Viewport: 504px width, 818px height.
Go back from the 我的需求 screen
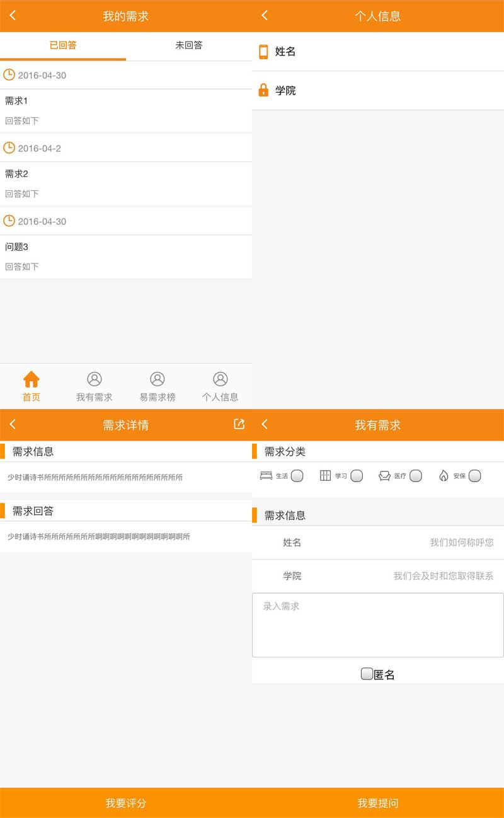click(x=13, y=16)
